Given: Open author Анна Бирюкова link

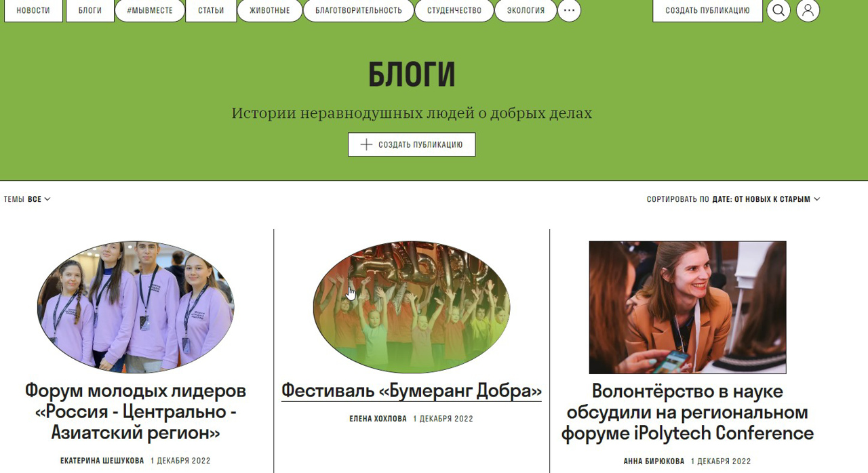Looking at the screenshot, I should point(654,461).
